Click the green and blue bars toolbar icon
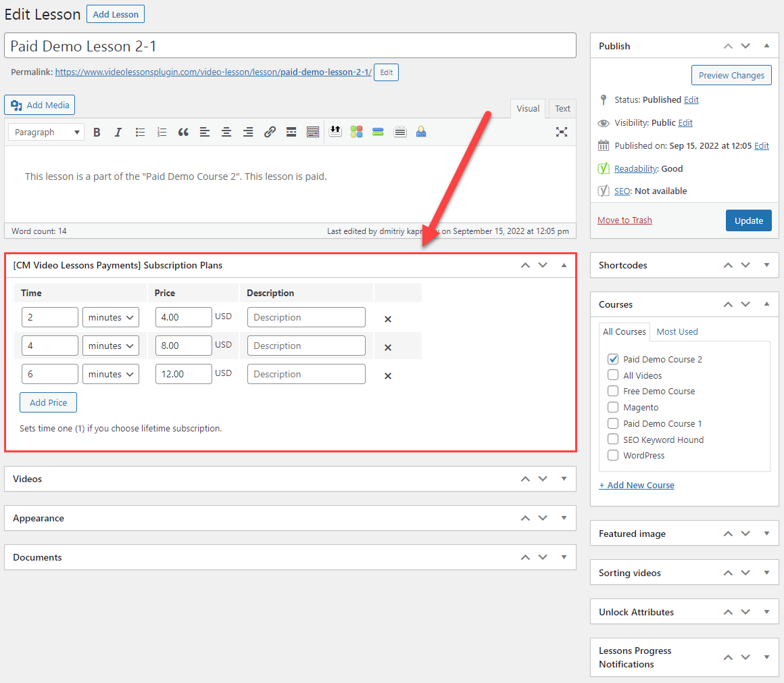The height and width of the screenshot is (683, 784). point(378,132)
